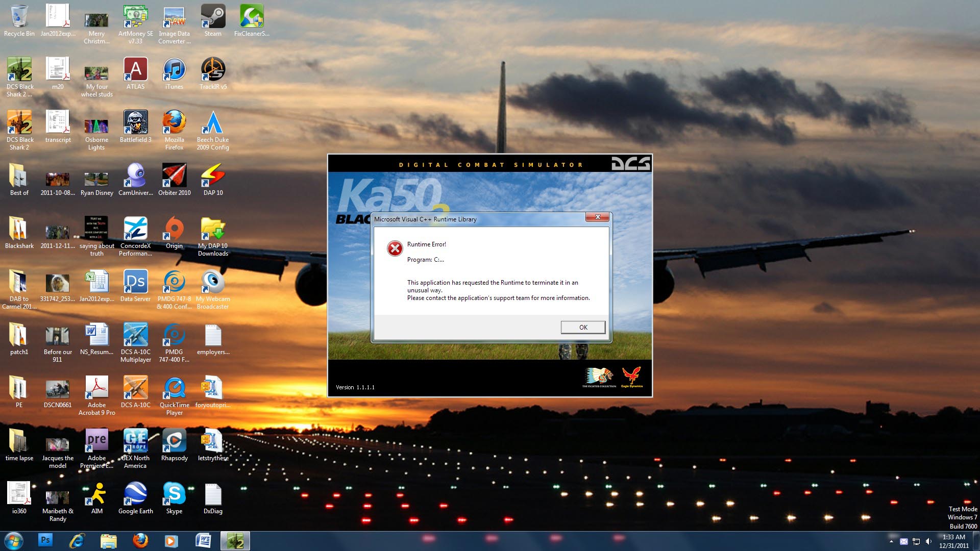The width and height of the screenshot is (980, 551).
Task: Select the ConcordeX Performance icon
Action: point(135,236)
